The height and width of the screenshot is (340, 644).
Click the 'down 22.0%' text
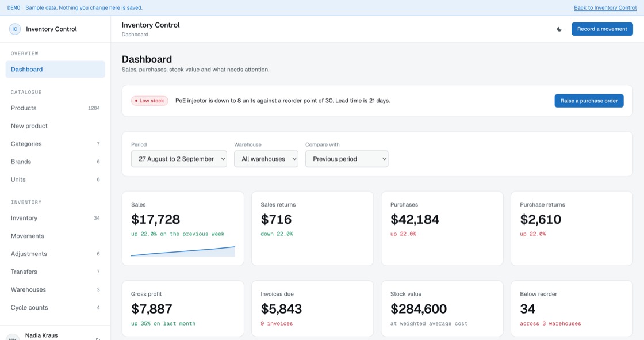[277, 234]
